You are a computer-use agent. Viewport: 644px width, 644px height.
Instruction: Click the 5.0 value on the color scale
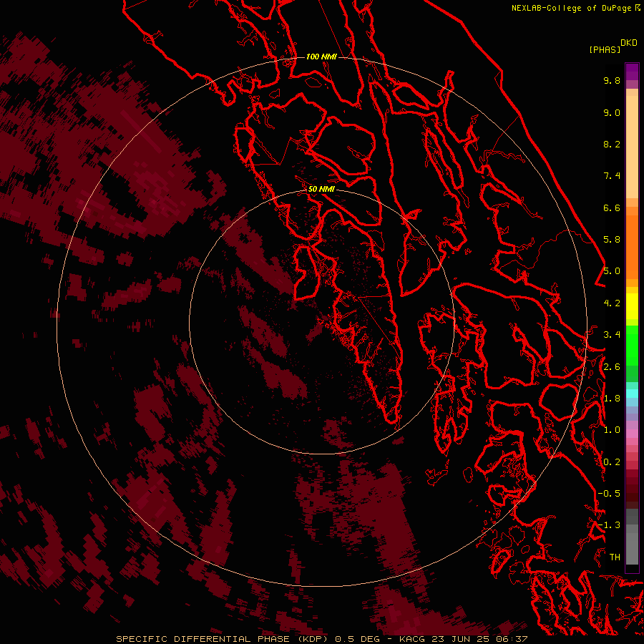pos(612,271)
